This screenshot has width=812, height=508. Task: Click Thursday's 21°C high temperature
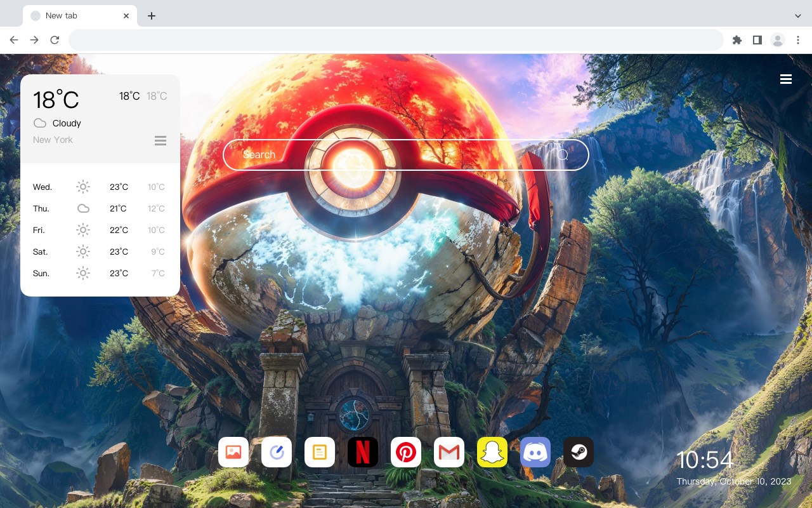click(x=118, y=208)
